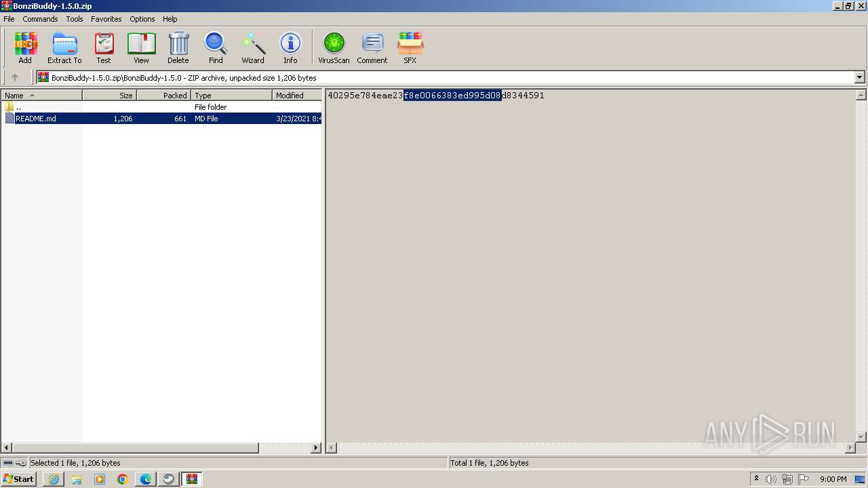Click file list scroll left arrow
Viewport: 868px width, 488px height.
(7, 448)
